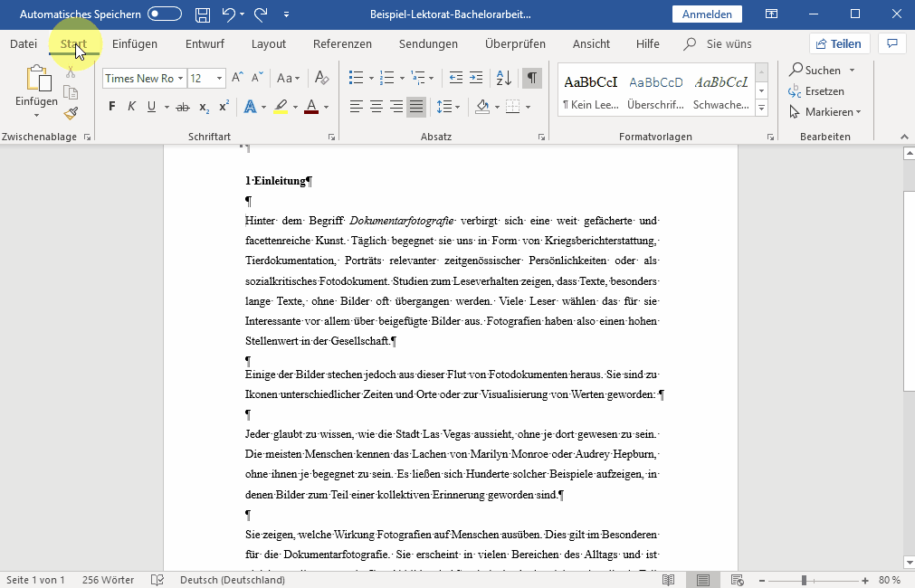The width and height of the screenshot is (915, 588).
Task: Click the Anmelden button
Action: click(x=707, y=14)
